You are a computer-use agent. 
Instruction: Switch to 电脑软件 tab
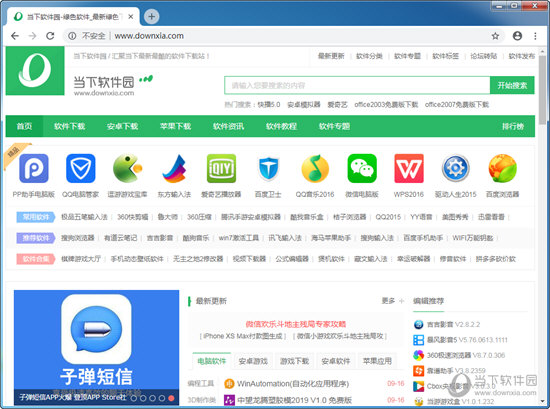tap(212, 361)
